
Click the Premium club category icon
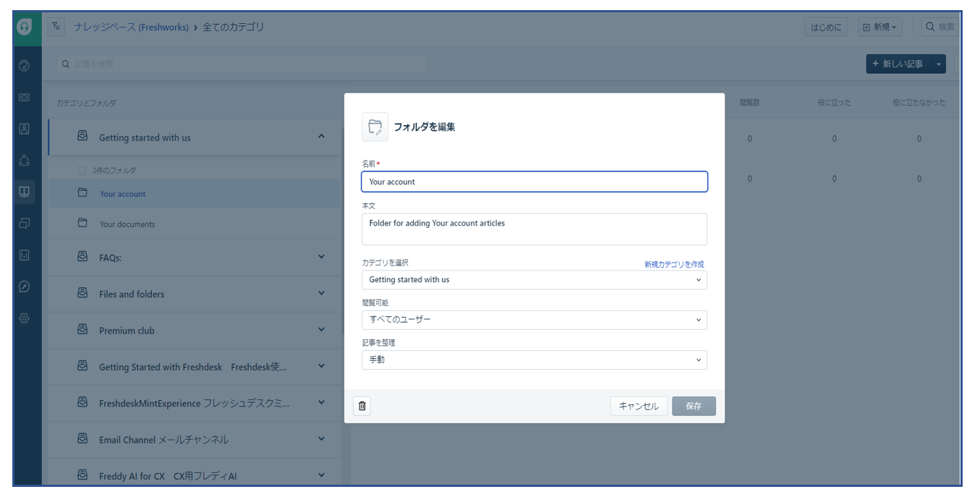coord(82,330)
